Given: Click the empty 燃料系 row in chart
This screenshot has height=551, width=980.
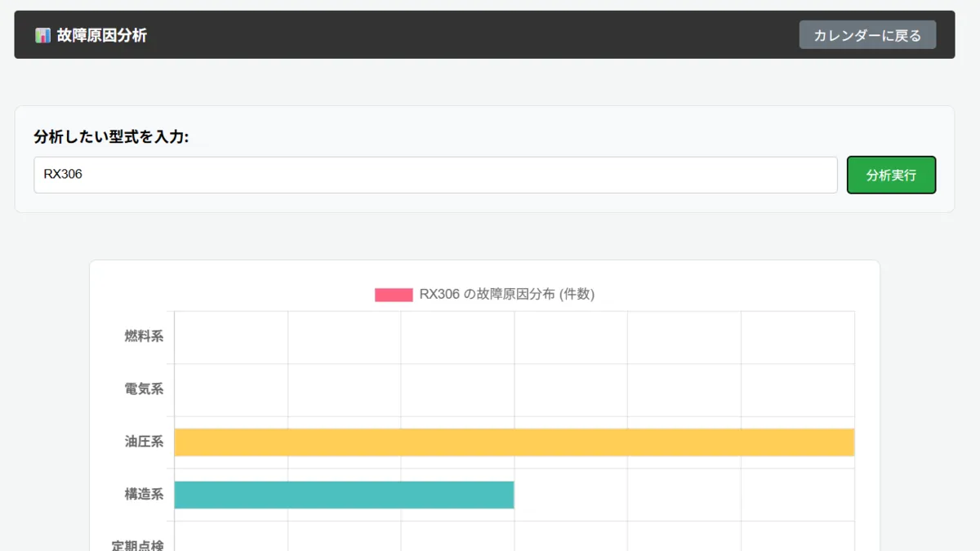Looking at the screenshot, I should tap(514, 337).
